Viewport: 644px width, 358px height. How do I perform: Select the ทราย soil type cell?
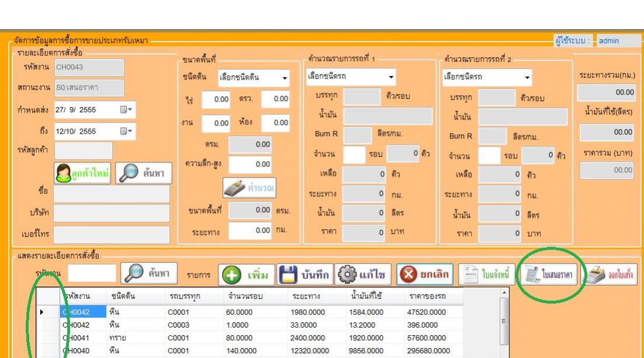[135, 338]
